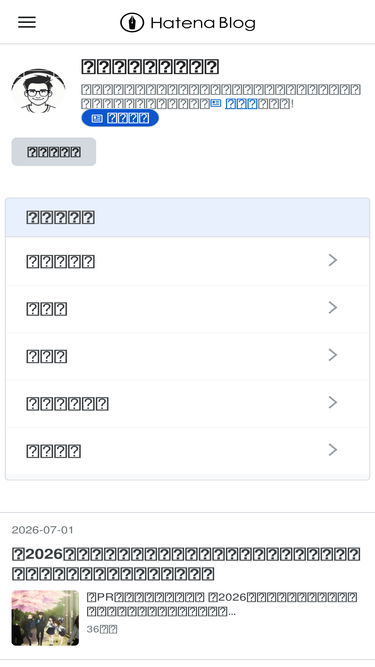Click the inline card icon in the blog description
This screenshot has height=667, width=375.
coord(216,103)
